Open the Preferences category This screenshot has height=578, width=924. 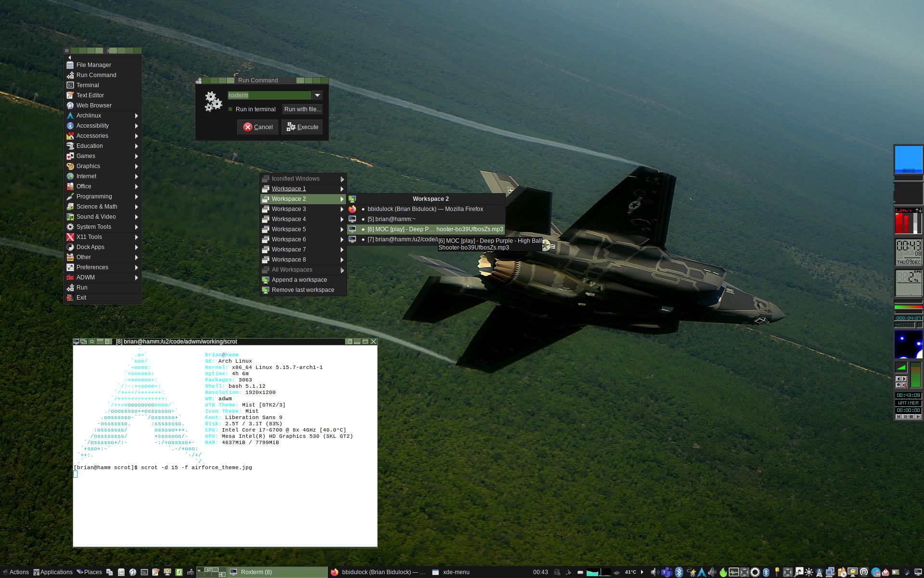point(103,267)
